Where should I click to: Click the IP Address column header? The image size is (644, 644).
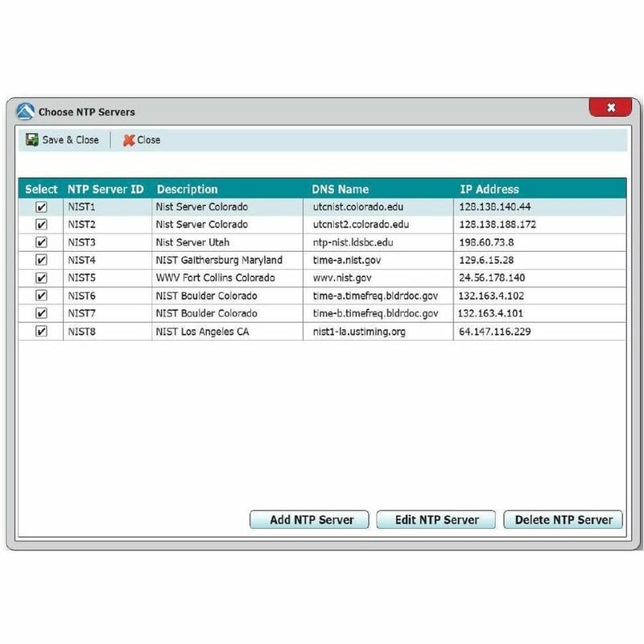[x=489, y=189]
